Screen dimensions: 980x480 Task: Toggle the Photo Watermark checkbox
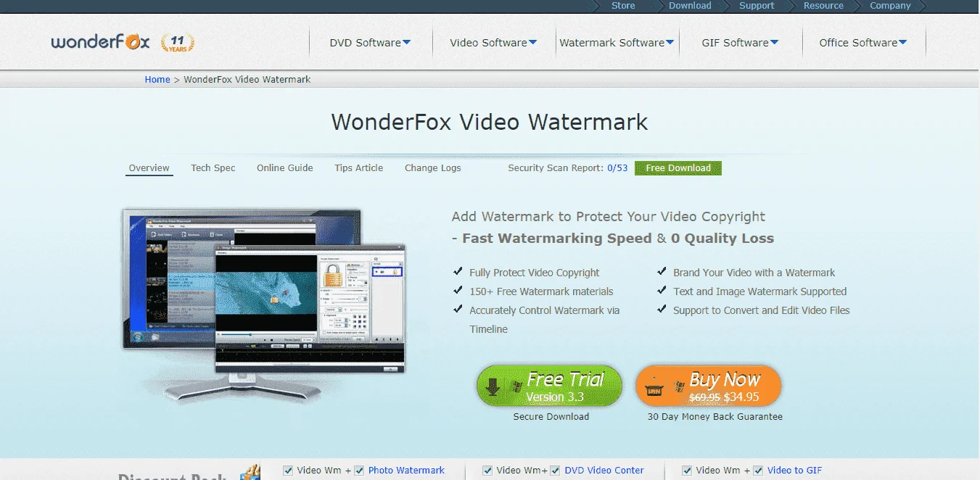(359, 471)
